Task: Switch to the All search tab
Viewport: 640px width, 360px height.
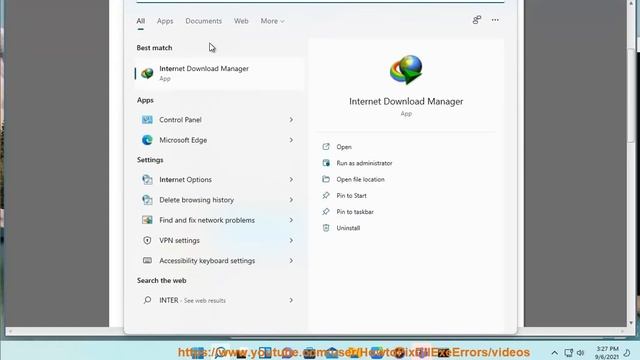Action: click(x=140, y=21)
